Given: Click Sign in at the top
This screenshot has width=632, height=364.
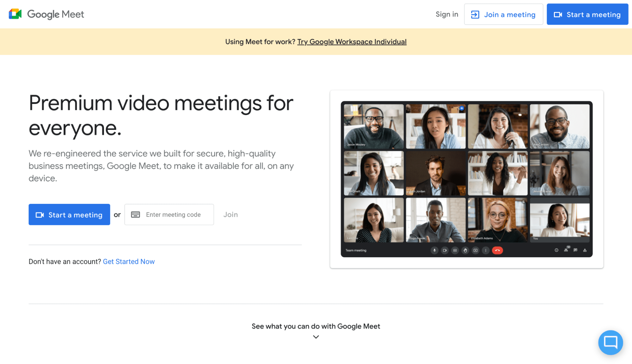Looking at the screenshot, I should click(446, 14).
